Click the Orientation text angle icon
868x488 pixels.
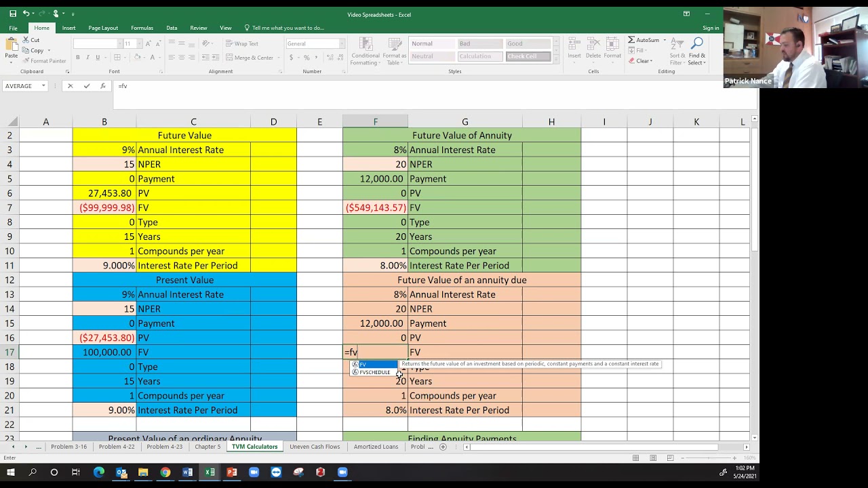(x=206, y=43)
